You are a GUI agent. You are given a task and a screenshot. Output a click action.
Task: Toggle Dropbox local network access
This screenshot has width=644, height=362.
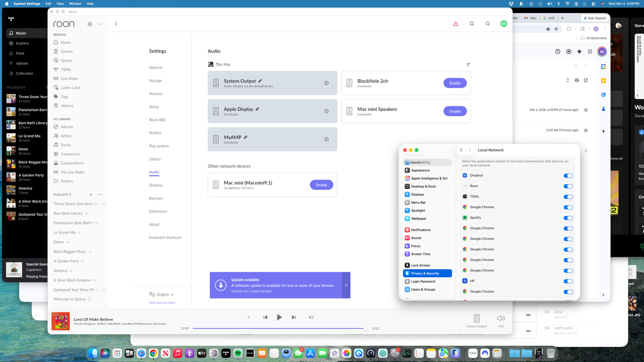click(568, 176)
